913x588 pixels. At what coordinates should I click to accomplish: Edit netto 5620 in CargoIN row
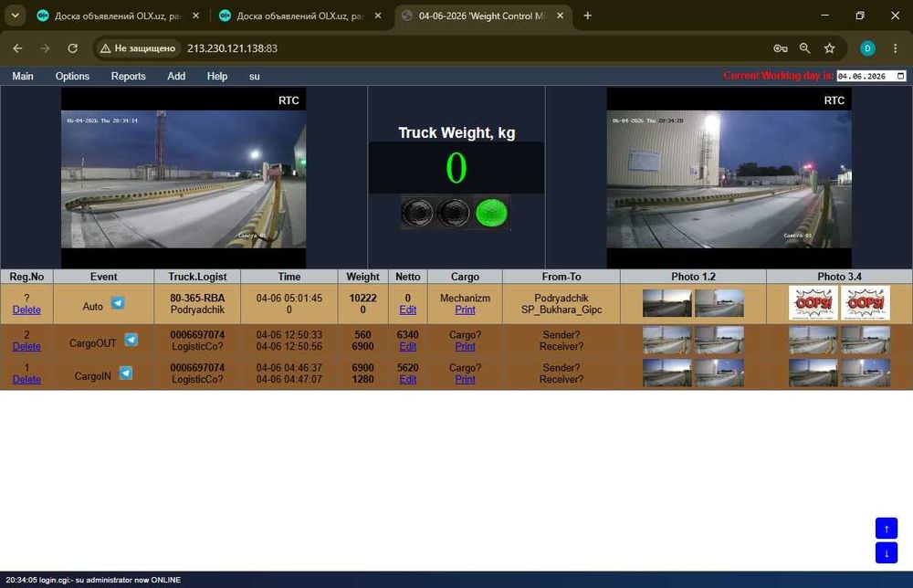[407, 379]
